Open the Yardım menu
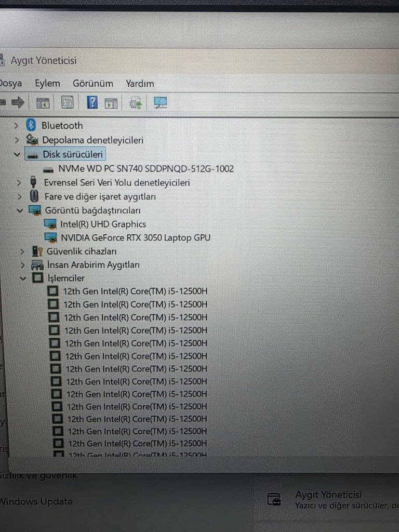 point(140,84)
